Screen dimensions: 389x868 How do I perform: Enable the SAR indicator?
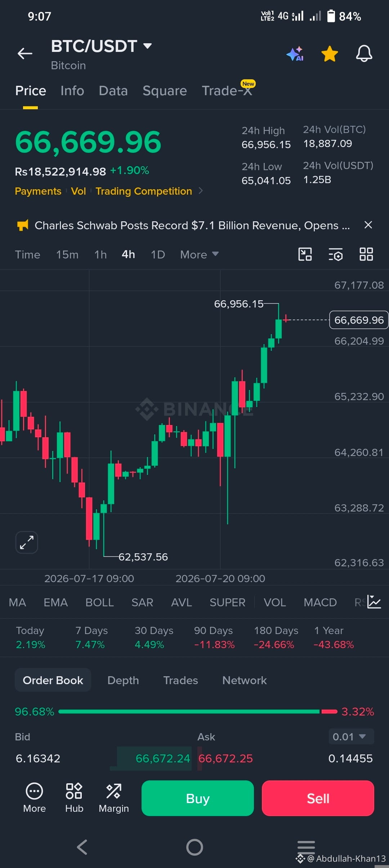click(x=142, y=602)
